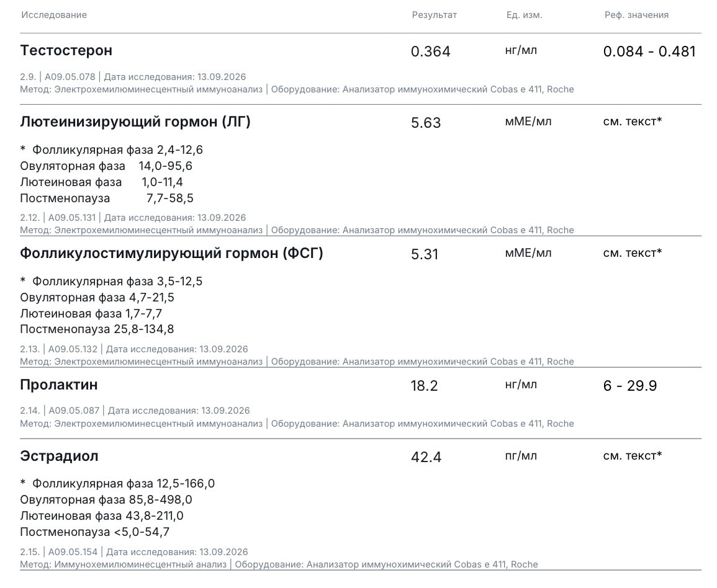This screenshot has height=588, width=717.
Task: Click the Исследование column header
Action: pos(54,15)
